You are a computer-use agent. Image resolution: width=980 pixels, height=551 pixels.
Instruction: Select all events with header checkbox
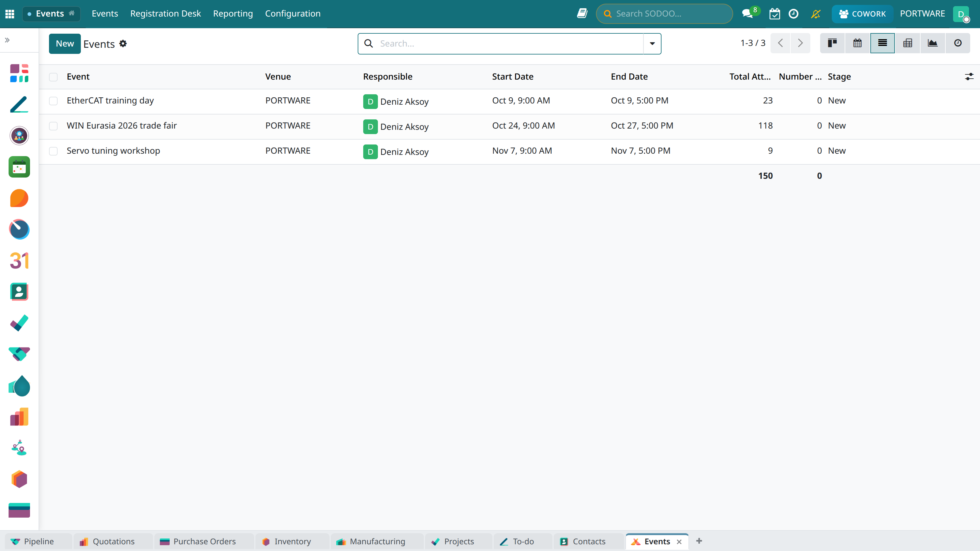click(x=53, y=77)
